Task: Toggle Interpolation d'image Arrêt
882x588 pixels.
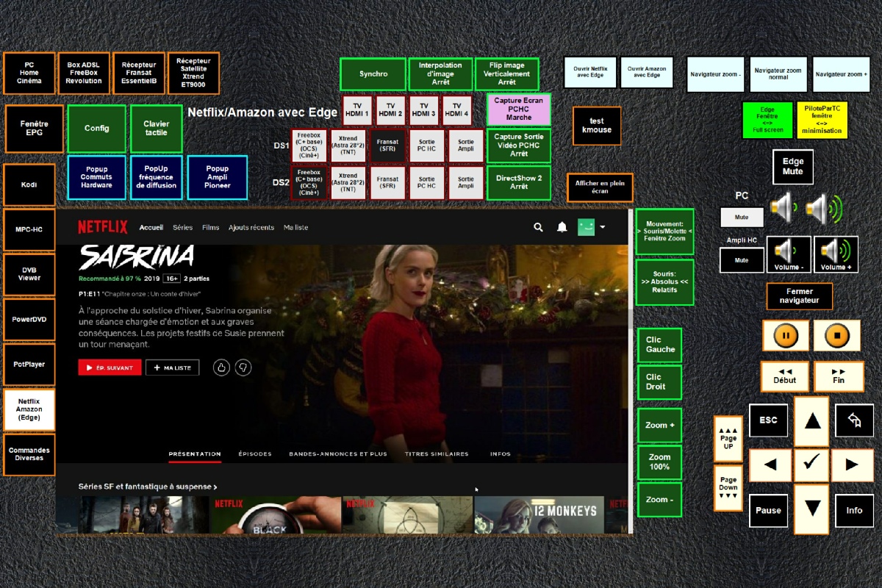Action: 440,74
